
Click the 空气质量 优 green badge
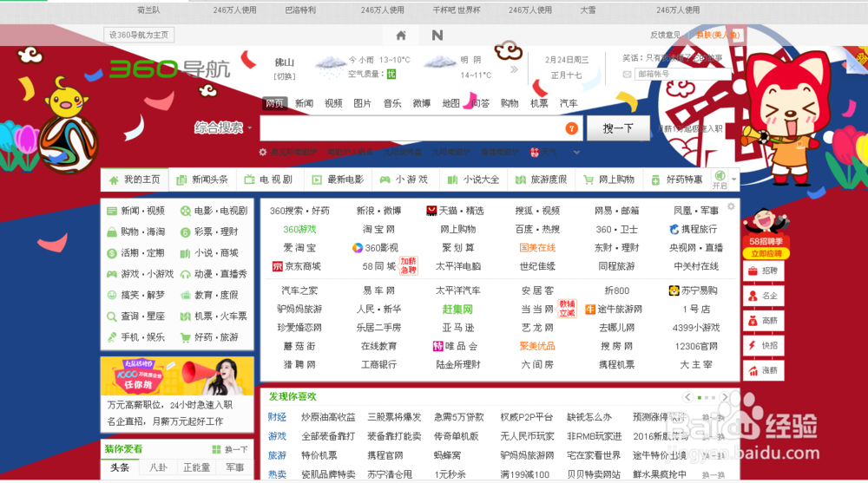pyautogui.click(x=391, y=74)
